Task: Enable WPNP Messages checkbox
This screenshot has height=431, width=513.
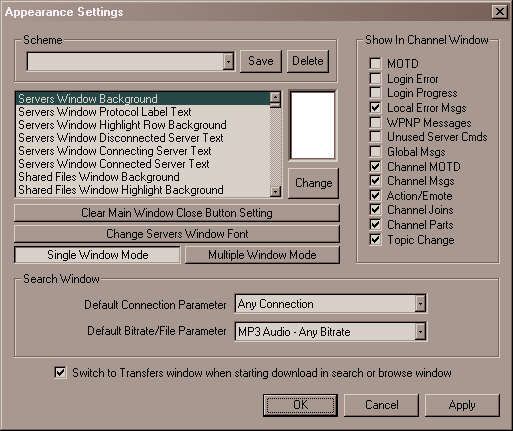Action: click(x=375, y=122)
